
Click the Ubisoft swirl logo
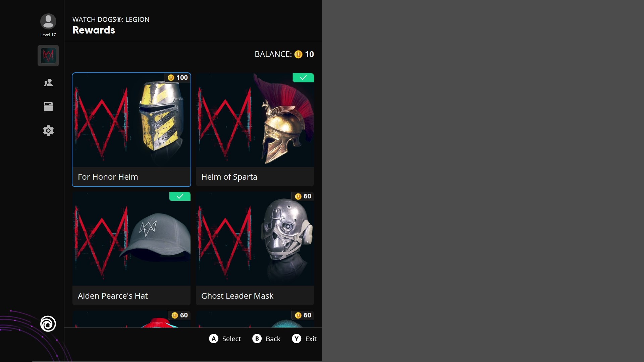click(48, 324)
